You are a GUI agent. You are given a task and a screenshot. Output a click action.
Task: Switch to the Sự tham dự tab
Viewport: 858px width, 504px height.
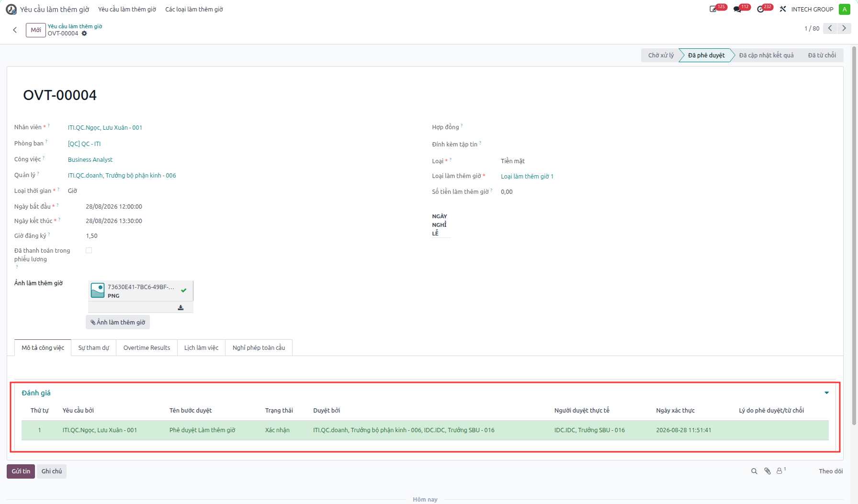point(94,348)
